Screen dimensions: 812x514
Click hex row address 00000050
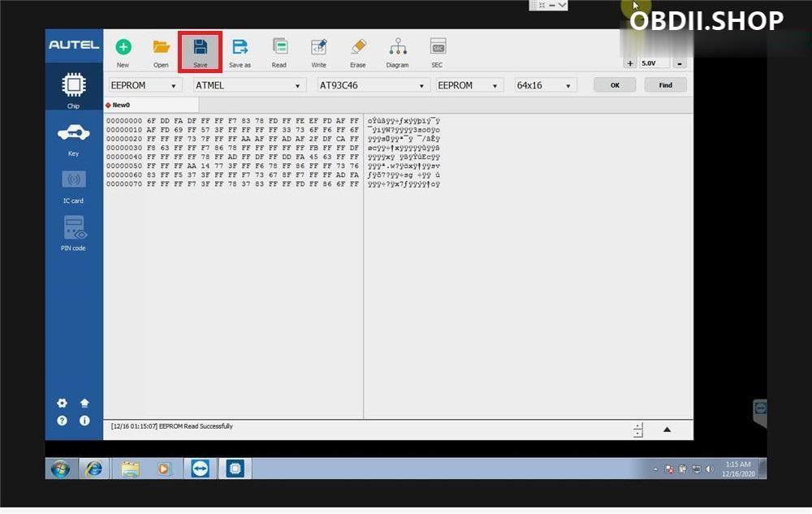click(x=124, y=166)
